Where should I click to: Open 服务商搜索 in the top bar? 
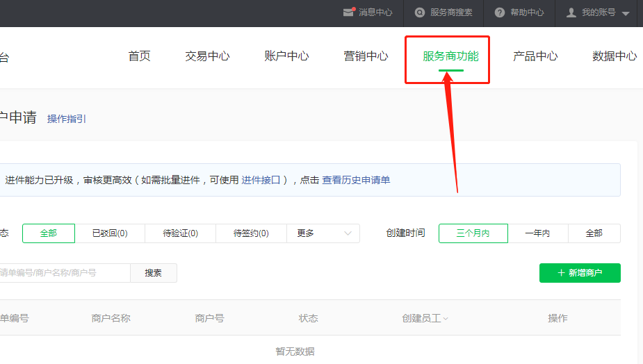(x=451, y=13)
